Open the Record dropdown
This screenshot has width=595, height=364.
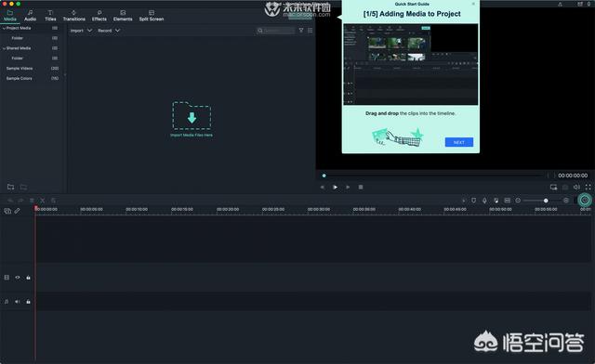coord(109,31)
